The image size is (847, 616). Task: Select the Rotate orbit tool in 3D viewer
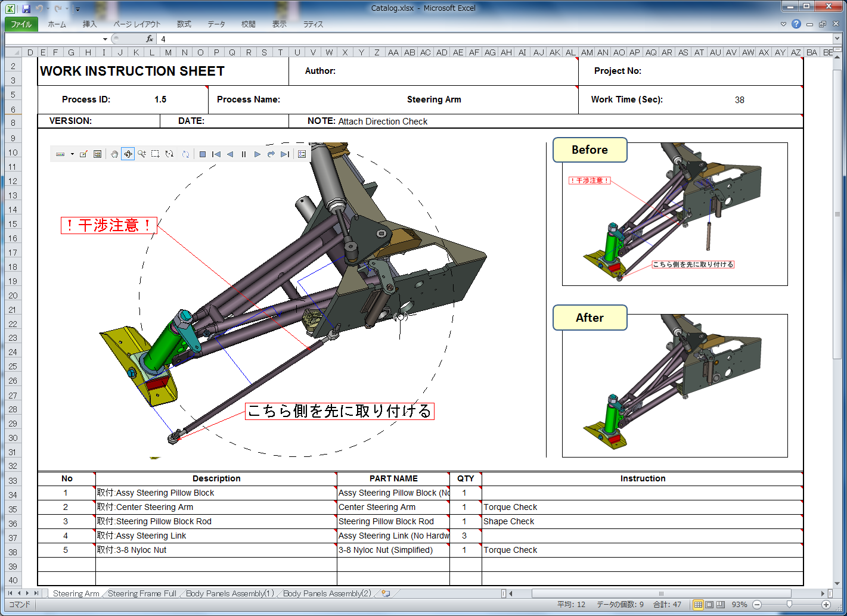coord(128,154)
